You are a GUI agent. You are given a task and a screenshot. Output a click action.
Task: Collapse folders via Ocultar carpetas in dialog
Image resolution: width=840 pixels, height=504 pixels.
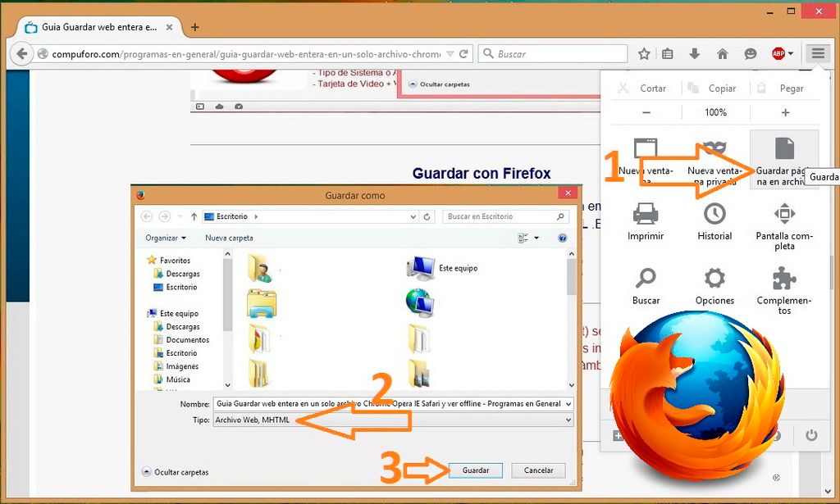pyautogui.click(x=176, y=472)
